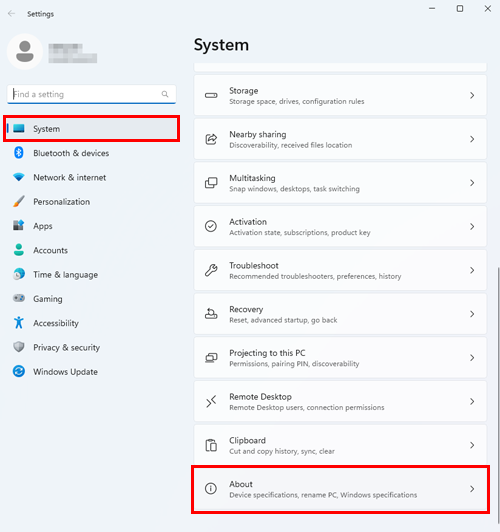
Task: Click the Clipboard icon in System list
Action: 211,445
